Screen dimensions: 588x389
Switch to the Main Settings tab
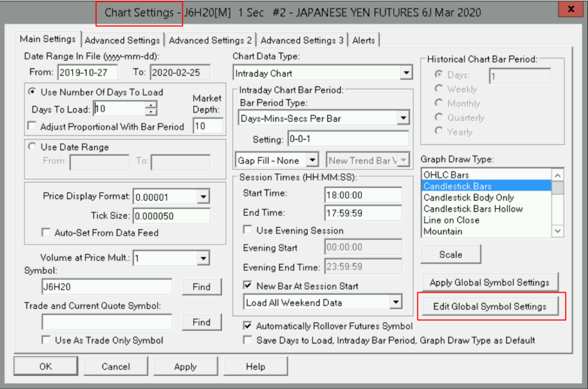(48, 39)
